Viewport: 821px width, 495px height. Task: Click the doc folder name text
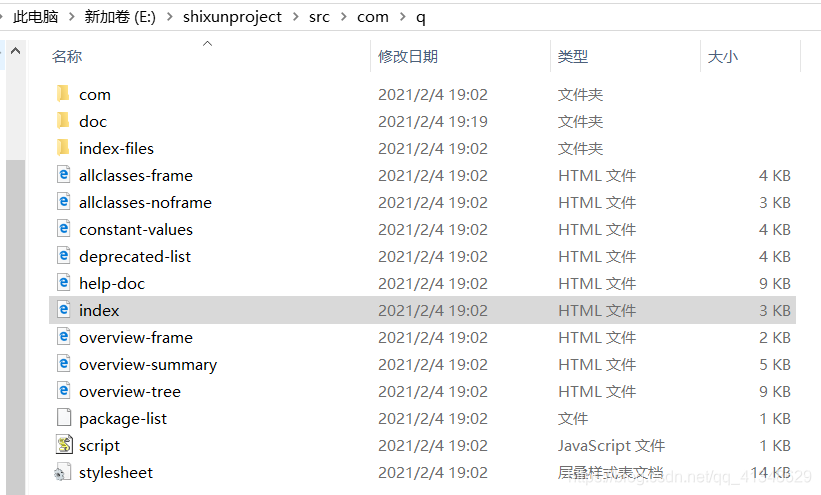(93, 122)
